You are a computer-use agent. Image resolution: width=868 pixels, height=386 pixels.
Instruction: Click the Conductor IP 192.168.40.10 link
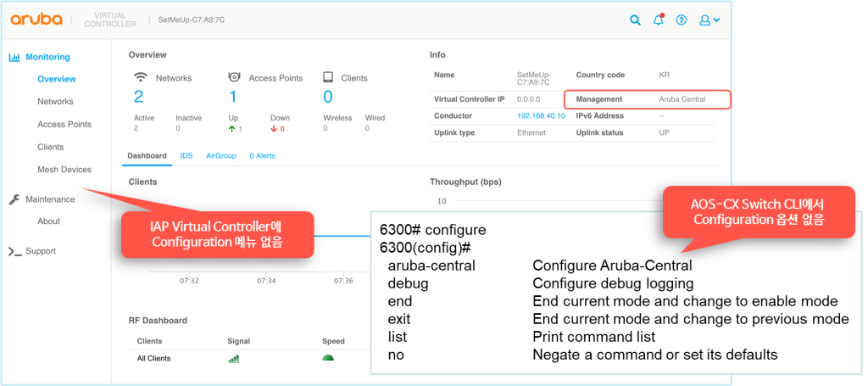(541, 116)
